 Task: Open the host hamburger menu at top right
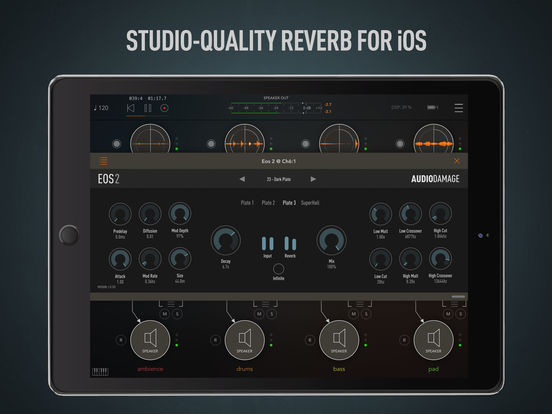459,108
